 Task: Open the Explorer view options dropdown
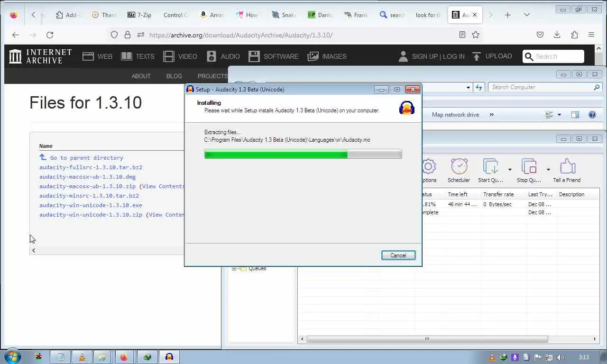tap(559, 115)
